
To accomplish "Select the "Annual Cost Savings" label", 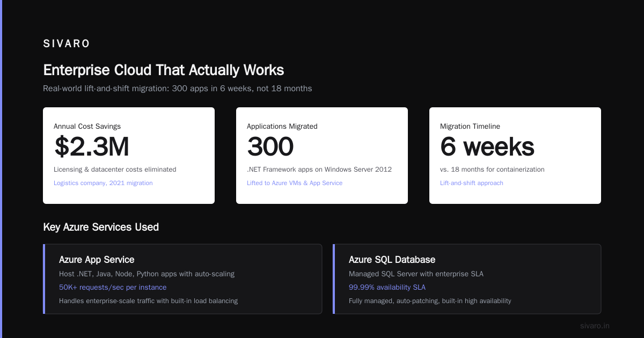I will click(87, 127).
